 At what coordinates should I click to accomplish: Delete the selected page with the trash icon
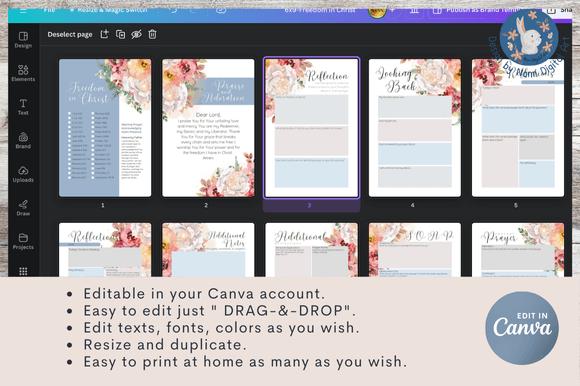click(x=152, y=34)
